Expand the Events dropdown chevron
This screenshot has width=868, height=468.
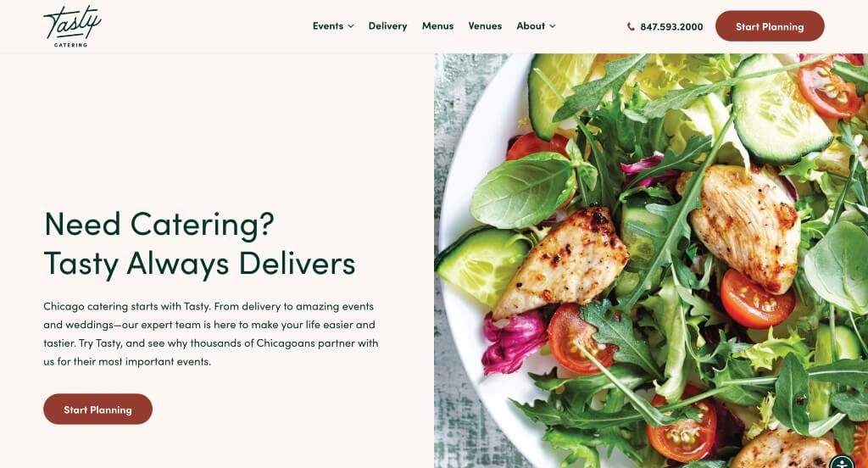coord(351,26)
